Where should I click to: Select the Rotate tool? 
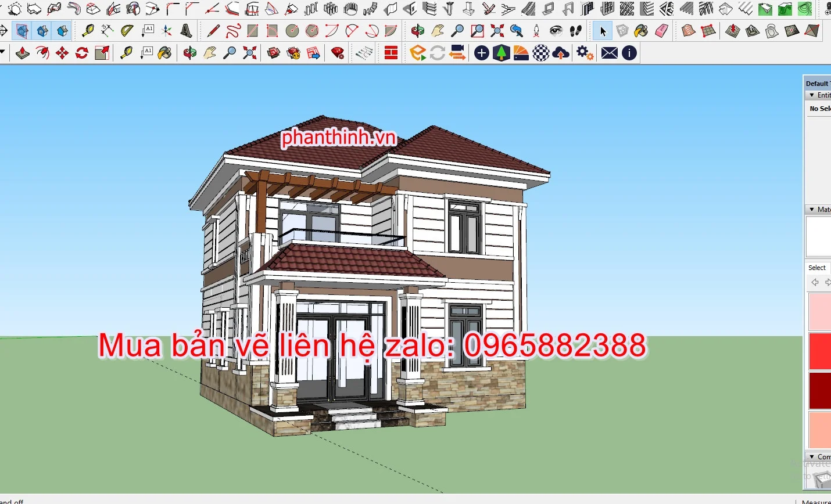tap(82, 53)
